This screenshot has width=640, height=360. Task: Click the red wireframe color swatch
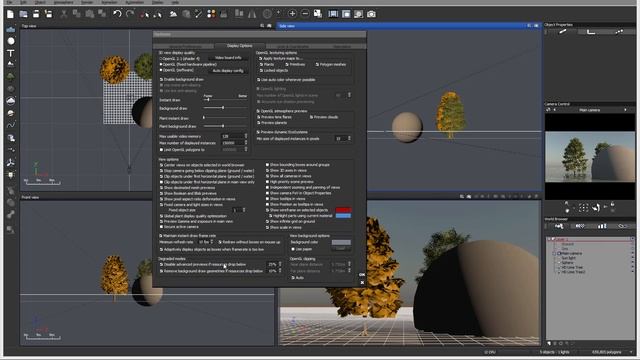click(x=343, y=210)
